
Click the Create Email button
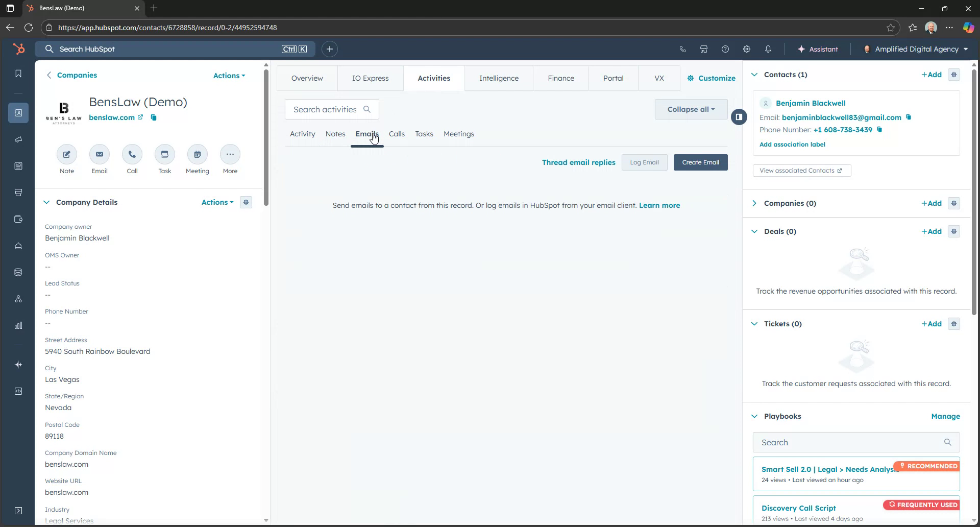[x=700, y=162]
